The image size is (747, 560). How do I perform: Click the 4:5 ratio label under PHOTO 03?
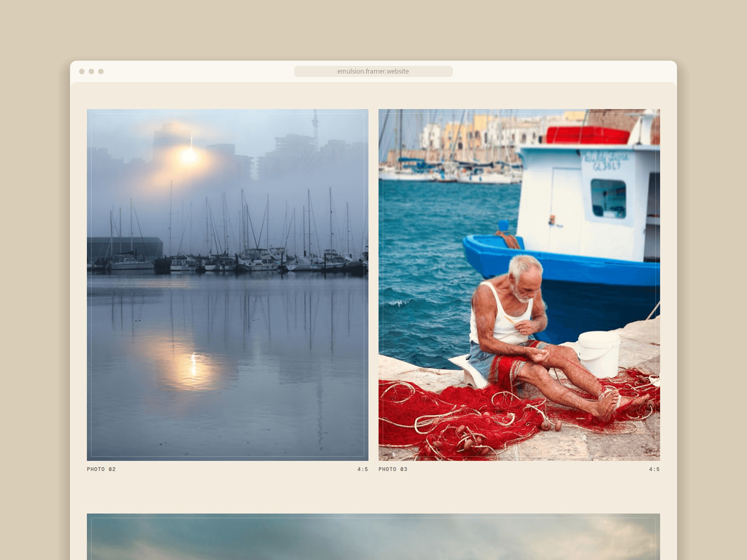point(654,469)
